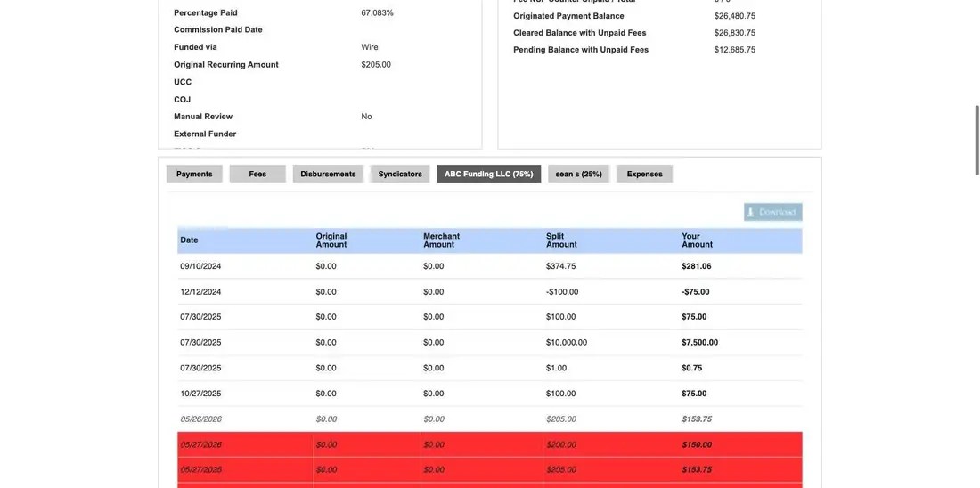Click the Date column header
Image resolution: width=980 pixels, height=488 pixels.
click(x=190, y=240)
